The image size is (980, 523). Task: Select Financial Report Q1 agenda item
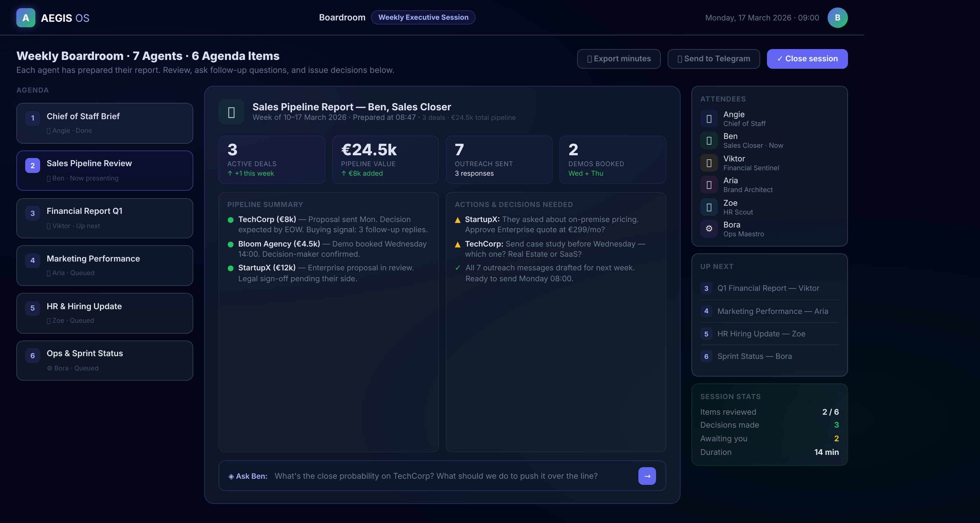104,218
